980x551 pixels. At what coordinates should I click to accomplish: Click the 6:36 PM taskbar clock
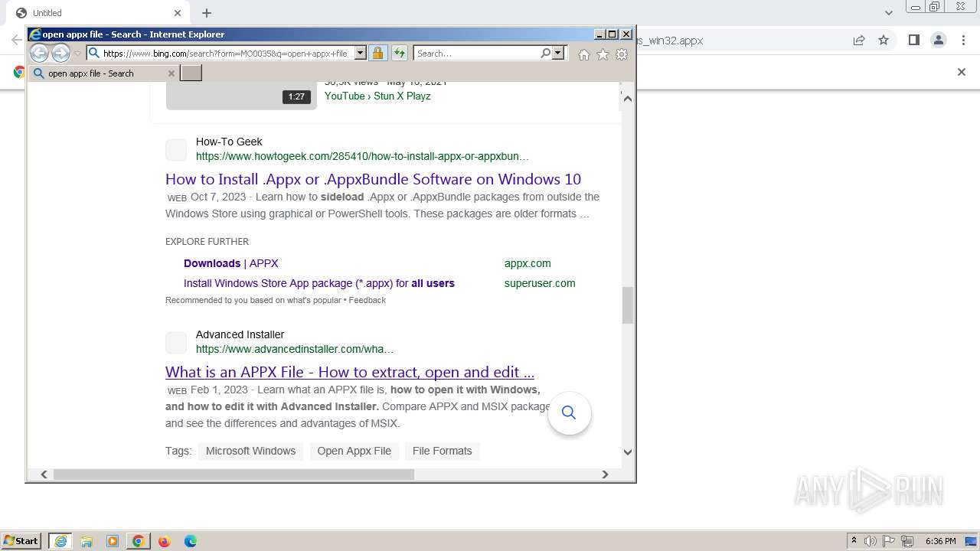point(940,541)
